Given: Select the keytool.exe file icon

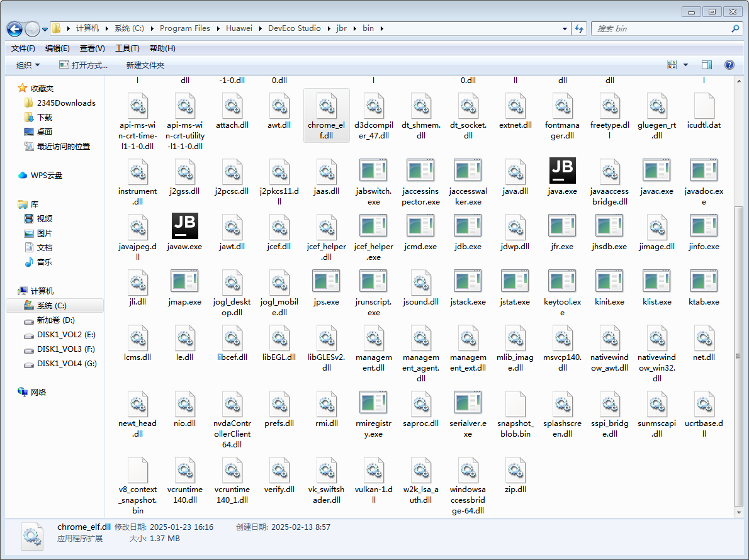Looking at the screenshot, I should [x=562, y=281].
